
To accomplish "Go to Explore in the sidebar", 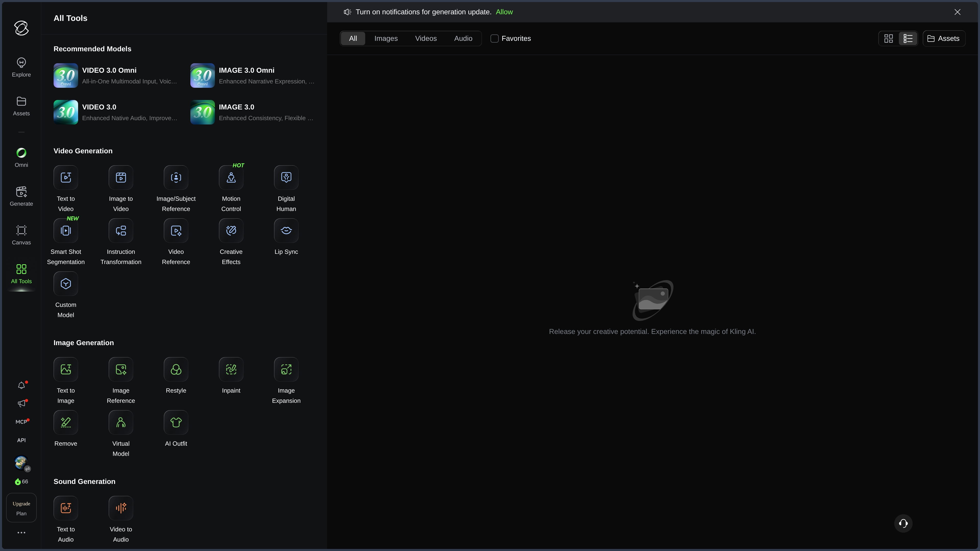I will 21,68.
